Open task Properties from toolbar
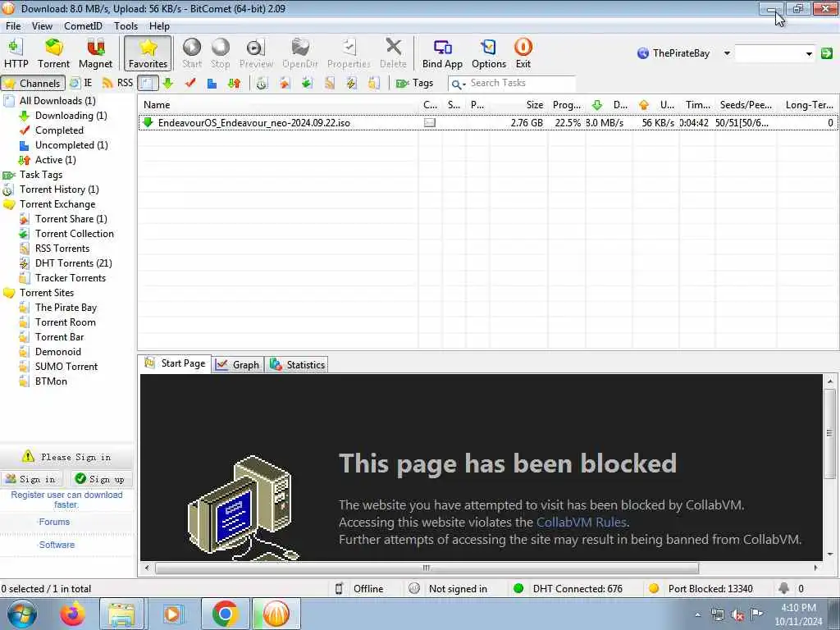Image resolution: width=840 pixels, height=630 pixels. pyautogui.click(x=349, y=53)
